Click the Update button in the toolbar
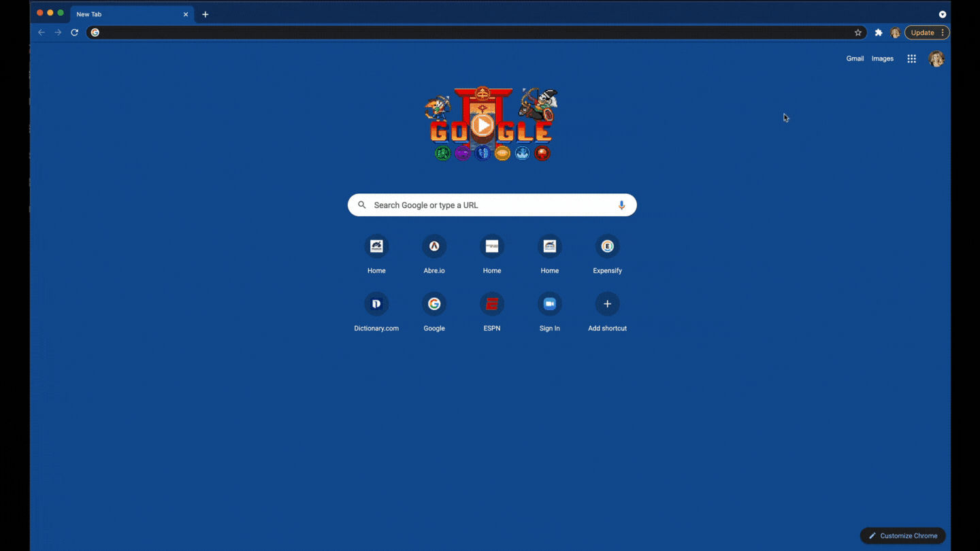Image resolution: width=980 pixels, height=551 pixels. 922,33
